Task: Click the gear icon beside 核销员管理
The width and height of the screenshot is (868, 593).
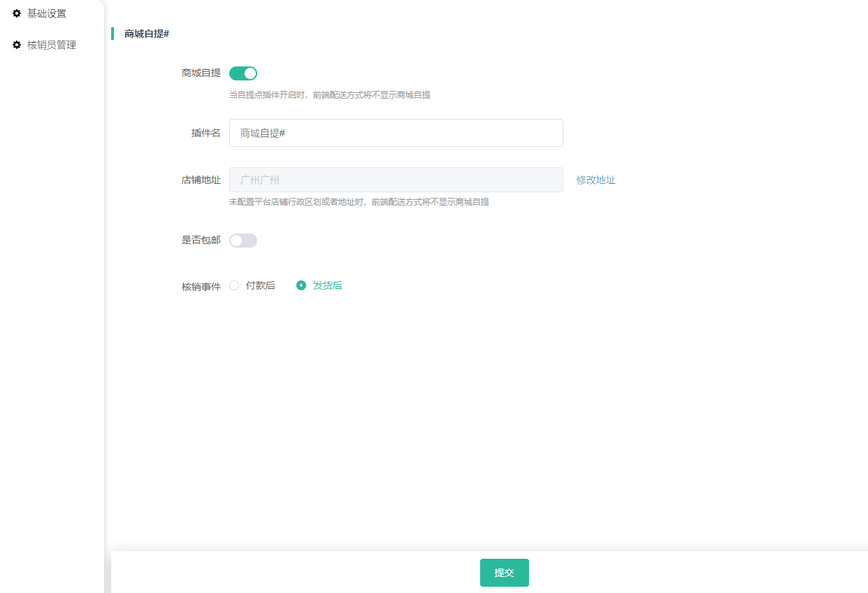Action: (17, 45)
